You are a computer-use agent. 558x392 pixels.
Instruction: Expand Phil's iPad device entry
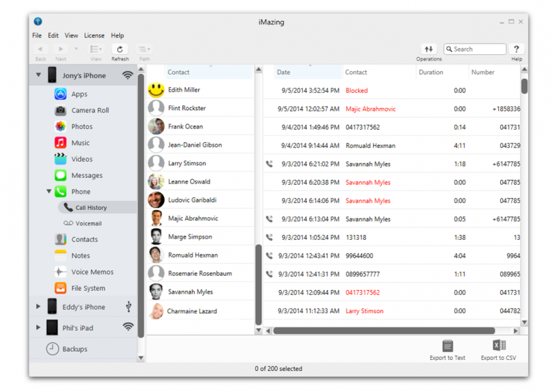[38, 327]
